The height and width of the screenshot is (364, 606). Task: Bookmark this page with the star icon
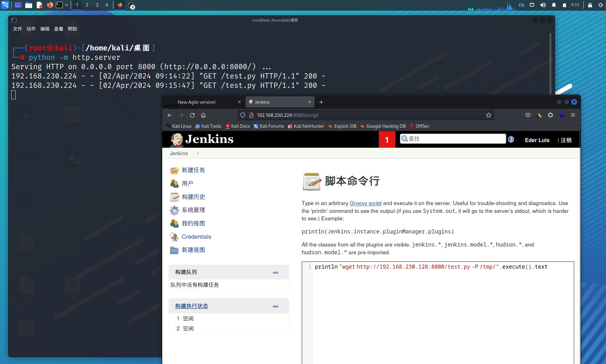(x=489, y=115)
